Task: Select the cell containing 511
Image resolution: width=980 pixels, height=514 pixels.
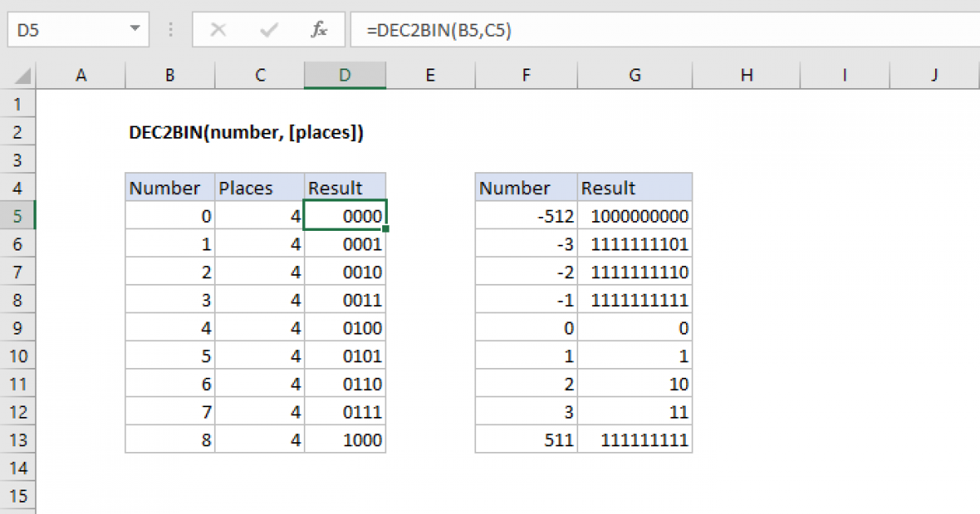Action: pos(525,440)
